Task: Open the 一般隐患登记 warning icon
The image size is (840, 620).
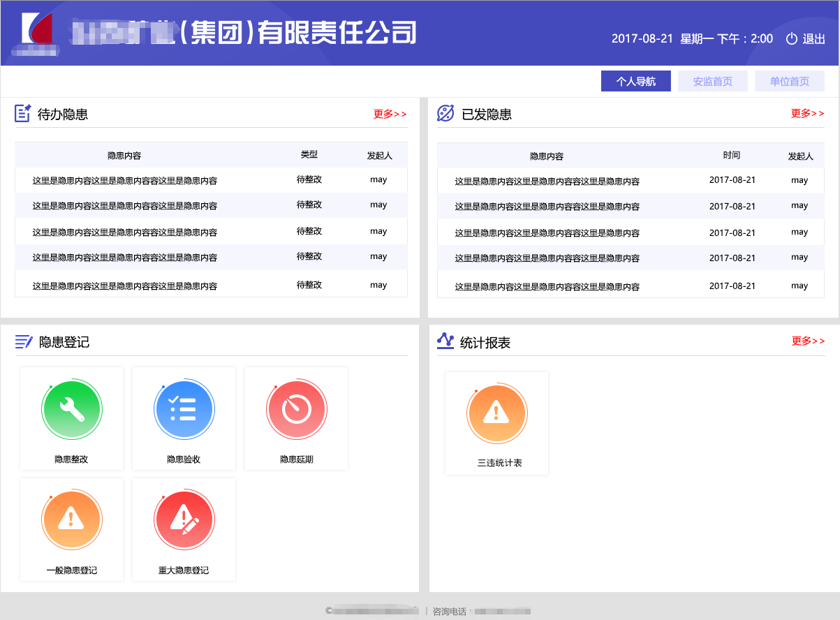Action: click(72, 521)
